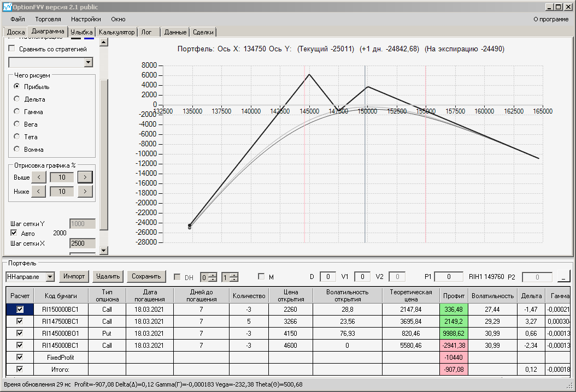Screen dimensions: 576x392
Task: Select the Вега radio option
Action: (x=17, y=124)
